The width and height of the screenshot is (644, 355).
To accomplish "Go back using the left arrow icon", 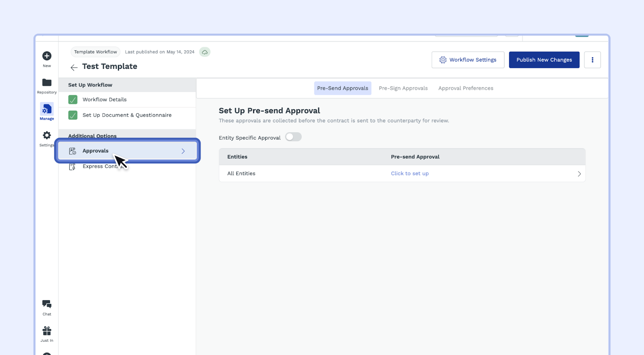I will click(74, 68).
